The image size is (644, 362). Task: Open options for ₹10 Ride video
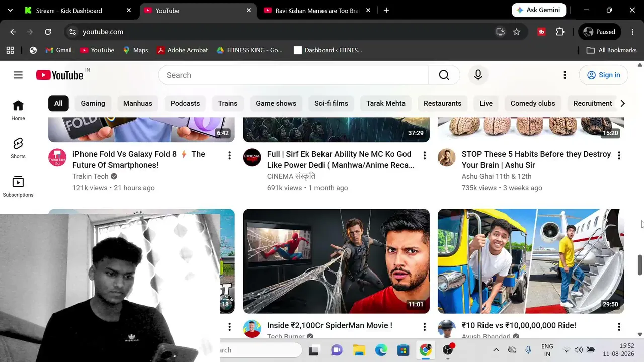619,327
